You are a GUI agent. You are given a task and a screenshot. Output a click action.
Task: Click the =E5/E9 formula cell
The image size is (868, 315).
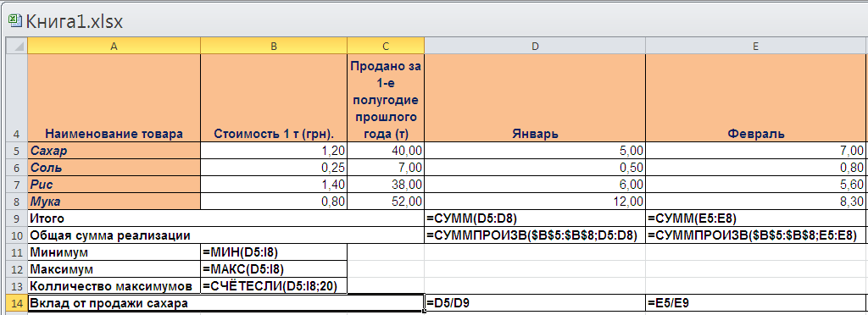coord(755,303)
